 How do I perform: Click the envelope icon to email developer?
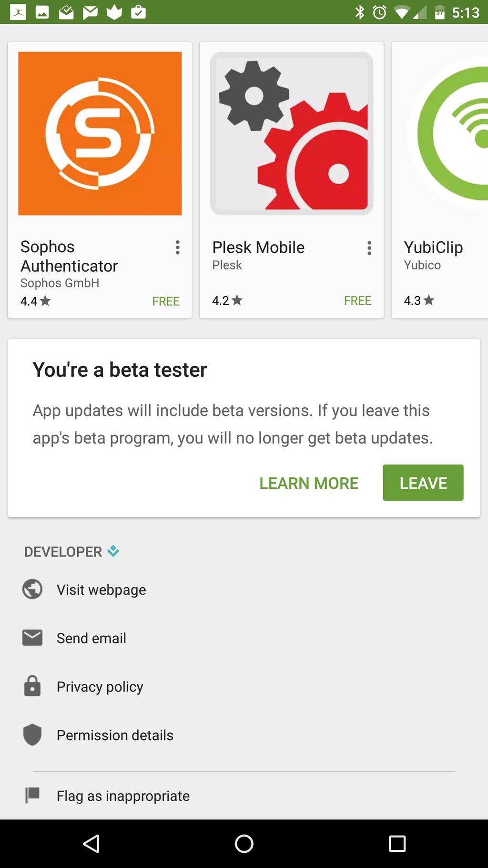coord(32,638)
